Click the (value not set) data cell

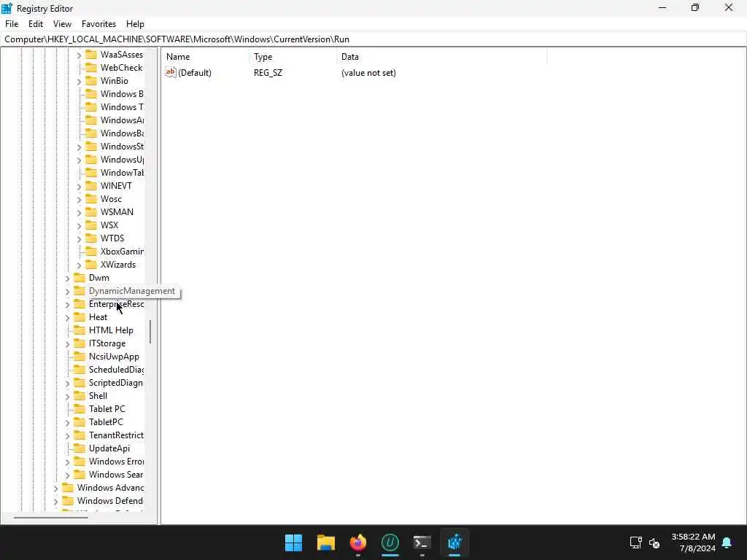coord(368,73)
